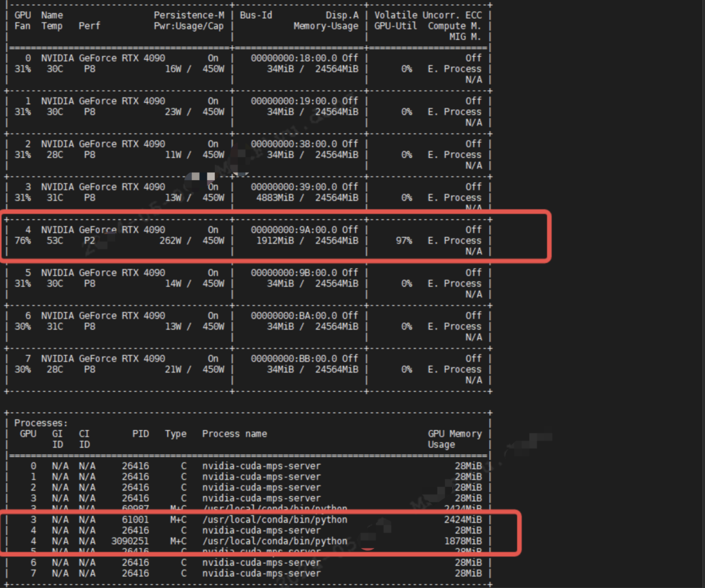Click the 21W power reading

point(173,369)
